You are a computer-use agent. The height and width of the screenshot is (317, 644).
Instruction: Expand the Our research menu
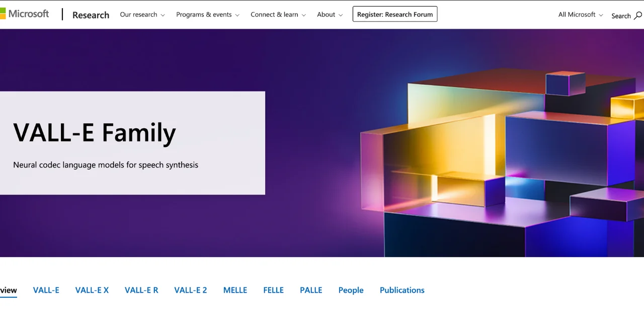click(142, 15)
